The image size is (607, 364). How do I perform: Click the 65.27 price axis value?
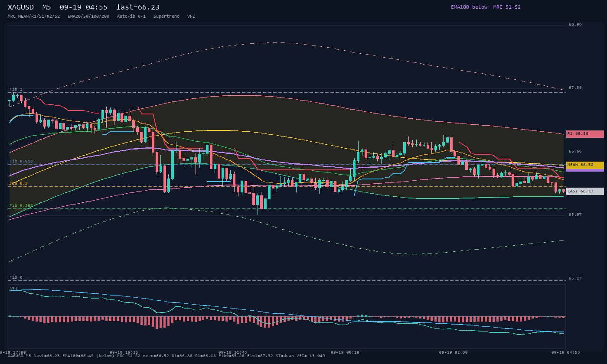[575, 278]
